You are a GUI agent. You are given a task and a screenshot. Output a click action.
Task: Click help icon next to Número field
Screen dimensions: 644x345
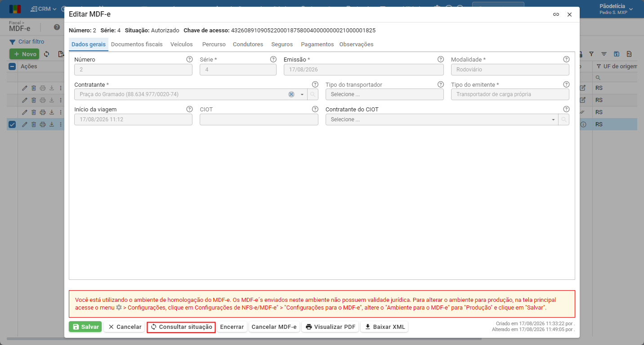189,59
